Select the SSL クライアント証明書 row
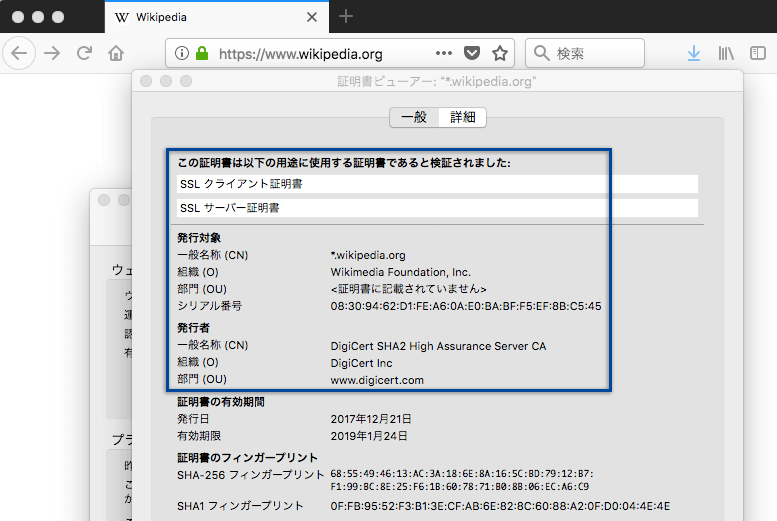The image size is (777, 521). [x=437, y=184]
